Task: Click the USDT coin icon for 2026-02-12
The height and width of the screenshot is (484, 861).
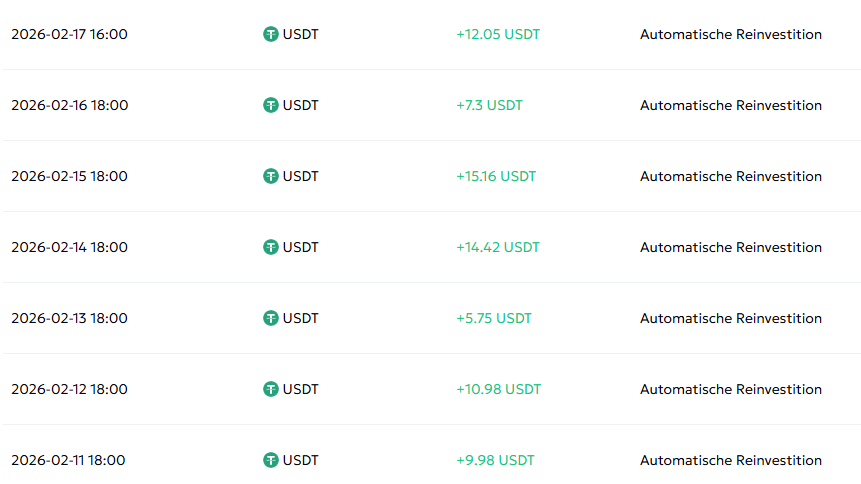Action: 270,389
